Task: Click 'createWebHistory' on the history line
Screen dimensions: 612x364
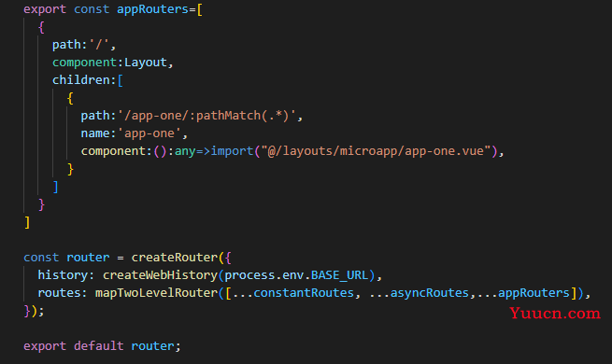Action: tap(160, 275)
